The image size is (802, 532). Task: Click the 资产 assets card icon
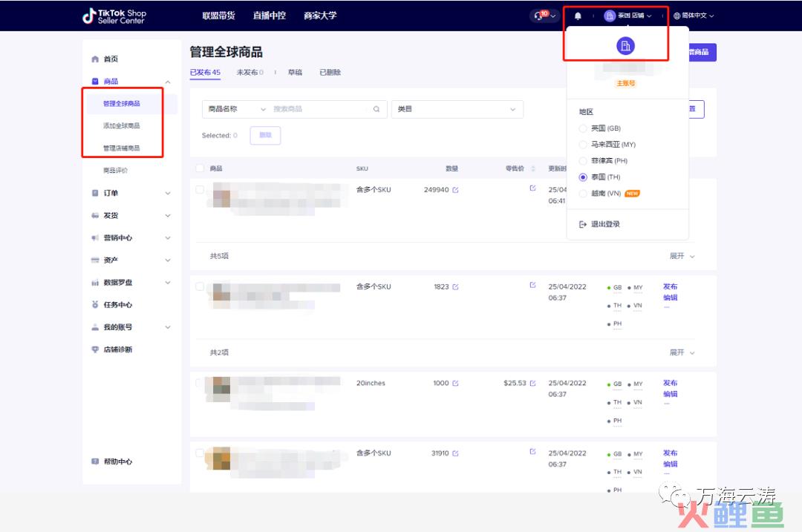pos(94,260)
